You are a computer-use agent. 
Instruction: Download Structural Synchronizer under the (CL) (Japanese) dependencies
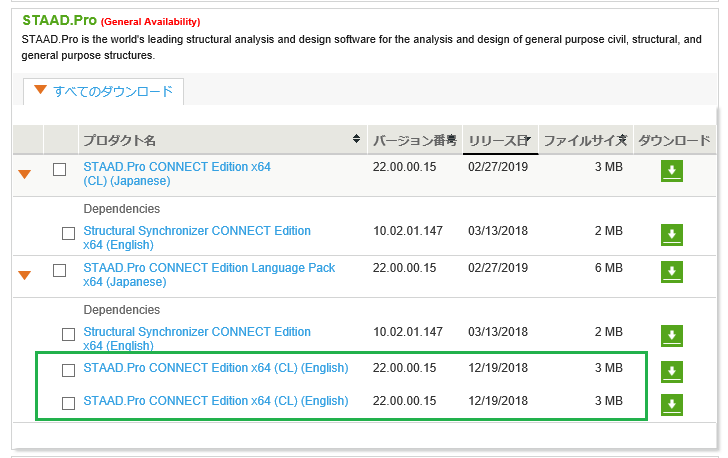[x=671, y=235]
